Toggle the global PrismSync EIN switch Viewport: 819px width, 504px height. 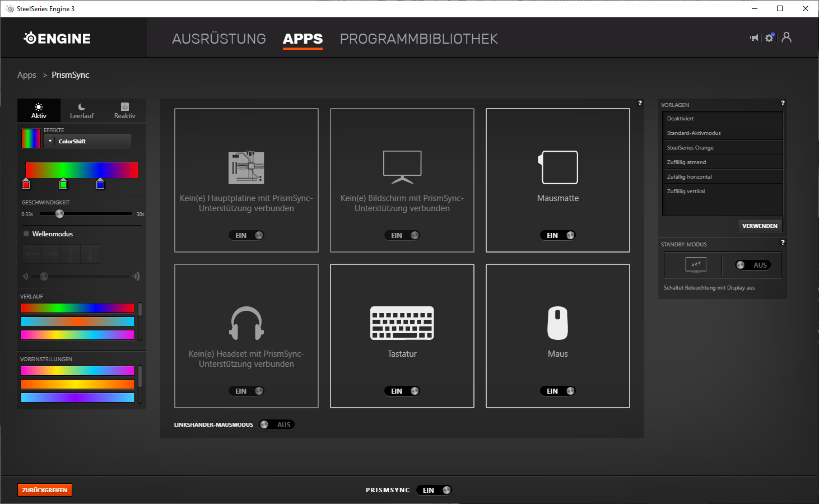pyautogui.click(x=434, y=490)
